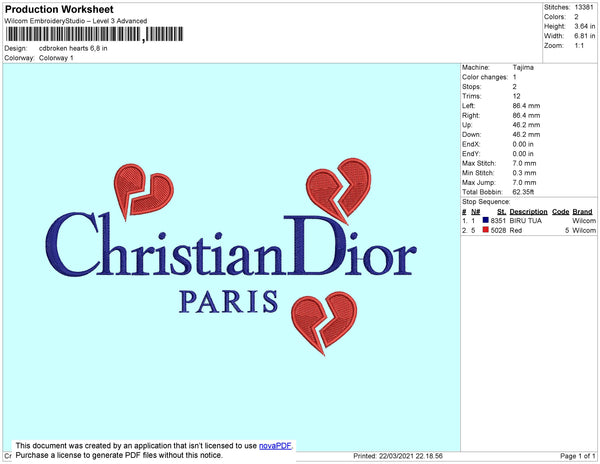
Task: Click the broken heart beside PARIS
Action: 324,322
